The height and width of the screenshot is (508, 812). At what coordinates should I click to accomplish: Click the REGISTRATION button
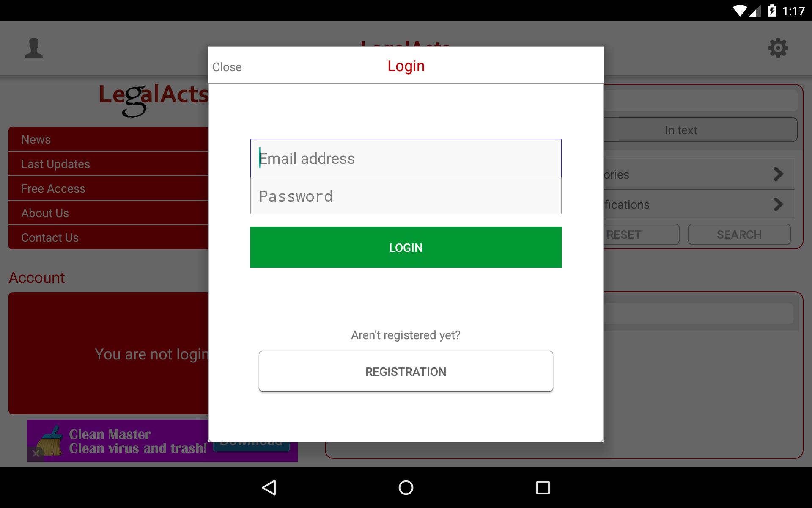point(406,371)
